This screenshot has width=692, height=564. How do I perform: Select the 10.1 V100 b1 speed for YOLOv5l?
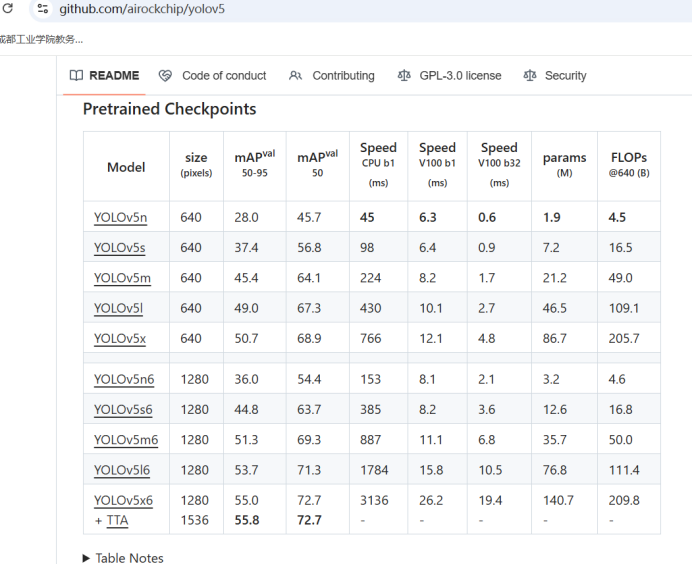[x=431, y=308]
